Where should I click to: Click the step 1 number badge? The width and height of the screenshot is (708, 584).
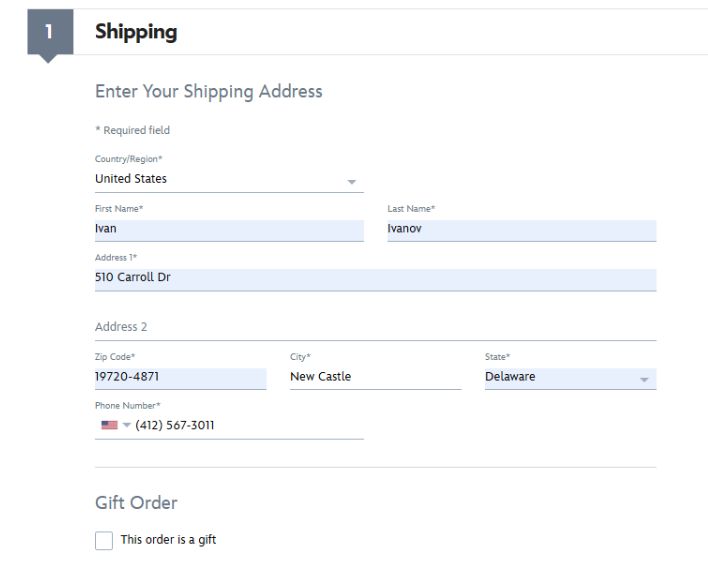(x=50, y=32)
